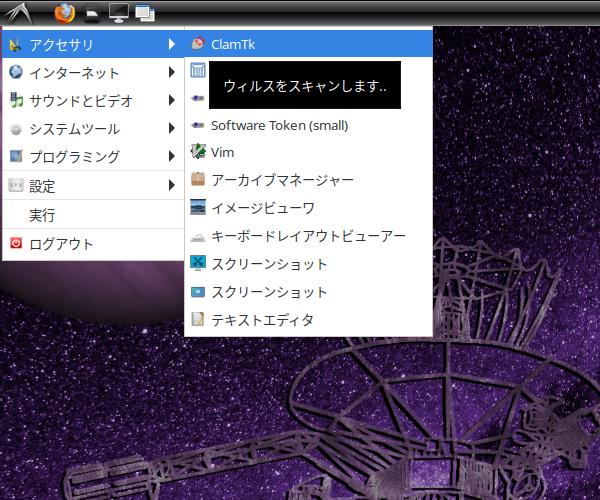
Task: Open the プログラミング menu category
Action: [x=93, y=156]
